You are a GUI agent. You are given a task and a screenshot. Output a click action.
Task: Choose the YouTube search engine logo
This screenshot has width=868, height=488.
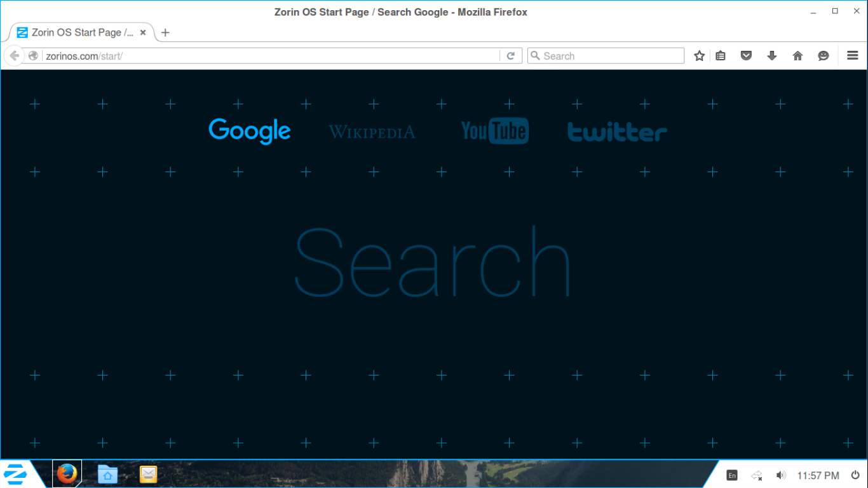(494, 131)
